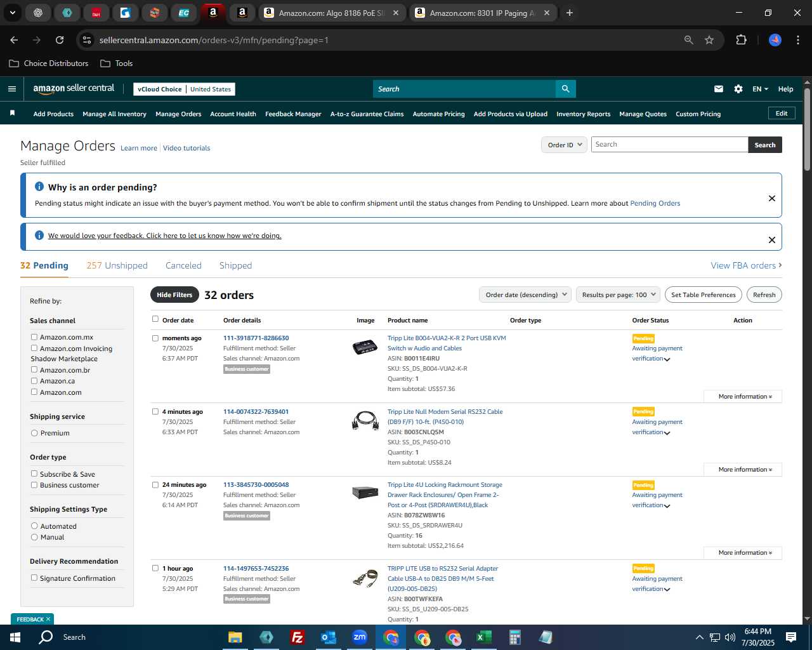Open the Tools bookmark folder
The height and width of the screenshot is (650, 812).
pos(117,63)
